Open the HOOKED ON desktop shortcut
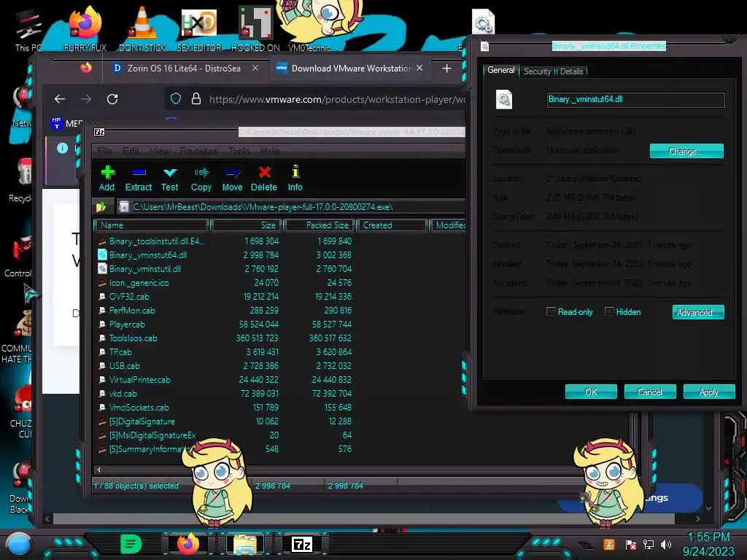Image resolution: width=747 pixels, height=560 pixels. tap(255, 28)
